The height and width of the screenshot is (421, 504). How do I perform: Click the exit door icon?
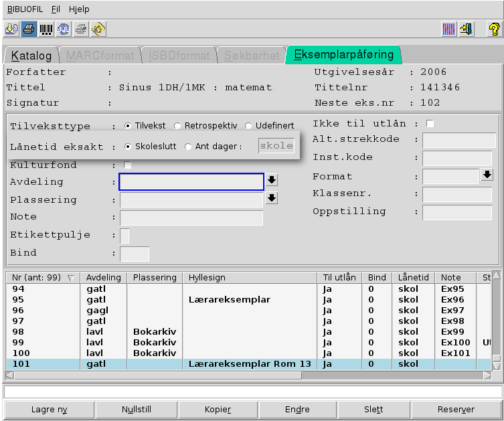coord(467,29)
